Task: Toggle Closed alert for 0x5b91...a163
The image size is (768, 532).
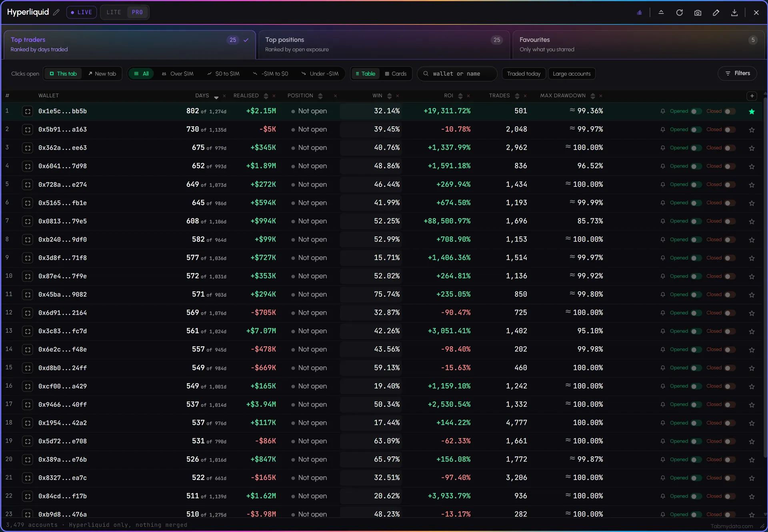Action: click(x=730, y=130)
